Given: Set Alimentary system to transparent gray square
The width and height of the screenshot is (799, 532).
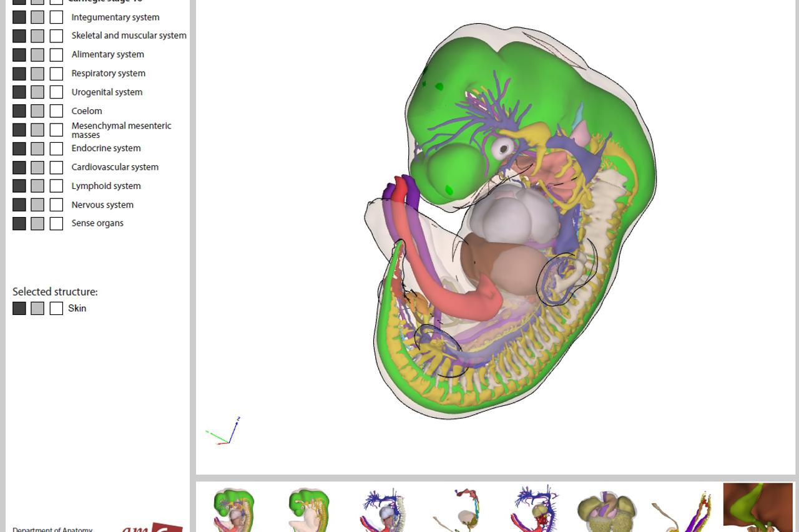Looking at the screenshot, I should [37, 55].
